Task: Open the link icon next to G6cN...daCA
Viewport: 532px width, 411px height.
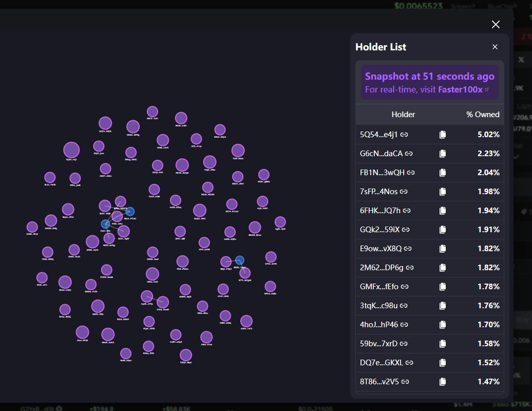Action: (x=409, y=154)
